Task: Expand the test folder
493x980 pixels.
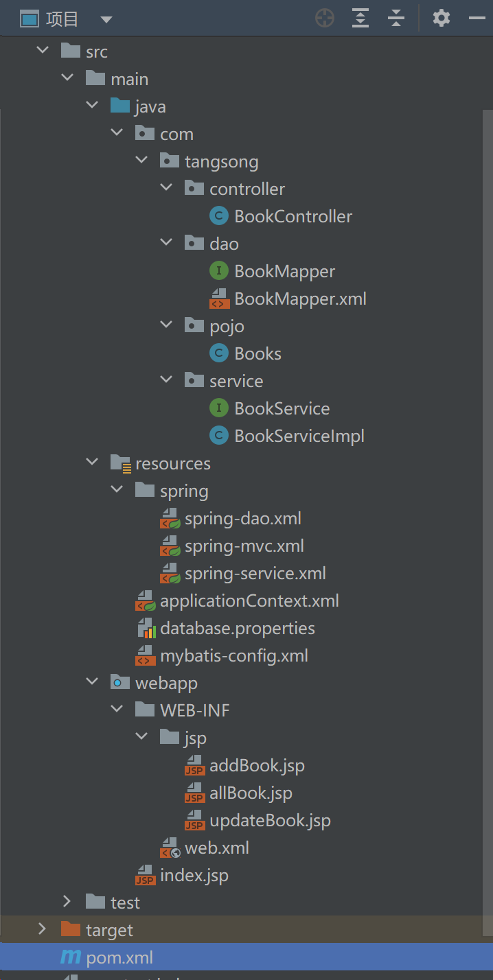Action: (x=67, y=902)
